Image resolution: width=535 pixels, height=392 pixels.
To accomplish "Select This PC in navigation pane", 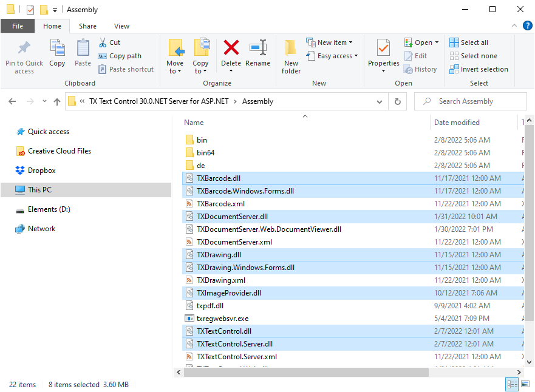I will tap(86, 190).
